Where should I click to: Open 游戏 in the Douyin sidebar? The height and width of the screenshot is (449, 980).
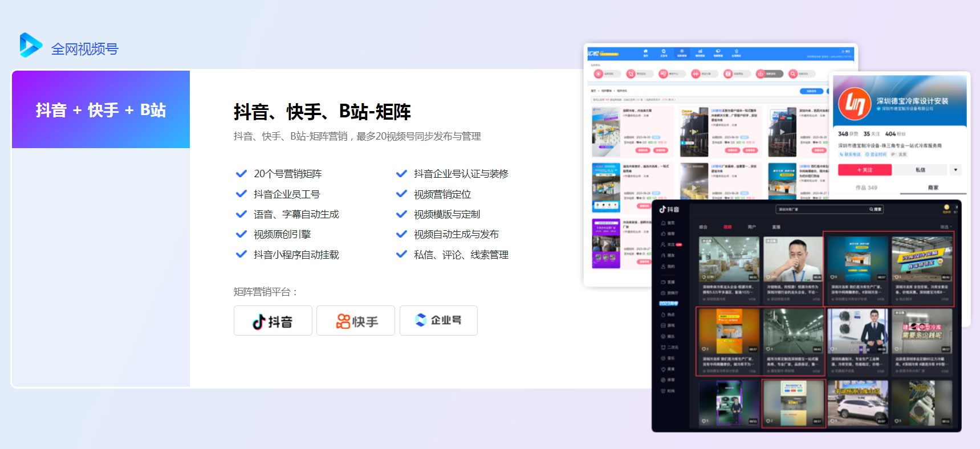coord(668,325)
